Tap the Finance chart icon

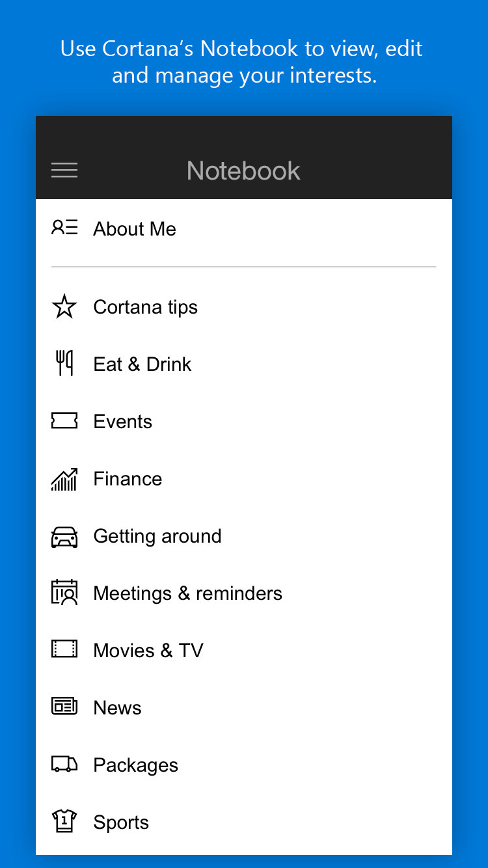tap(64, 479)
